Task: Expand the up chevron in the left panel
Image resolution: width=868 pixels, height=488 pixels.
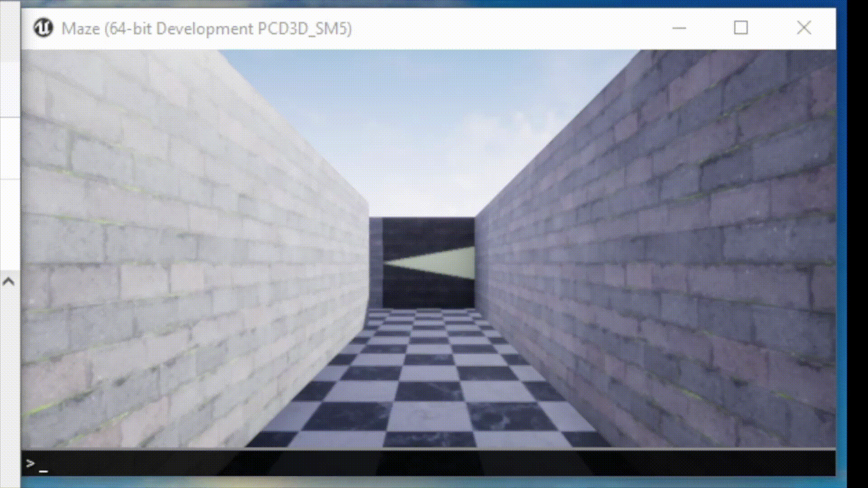Action: pos(8,282)
